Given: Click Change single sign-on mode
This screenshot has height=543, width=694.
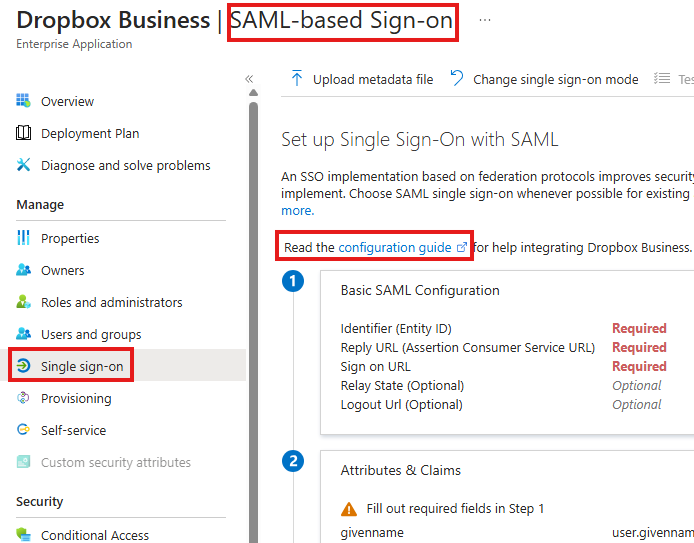Looking at the screenshot, I should (x=544, y=79).
